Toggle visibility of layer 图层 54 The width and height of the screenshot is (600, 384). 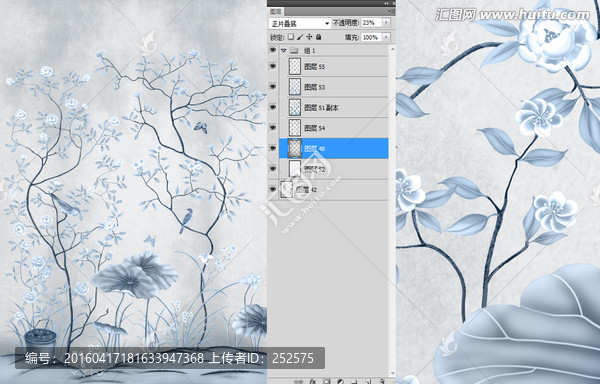coord(273,127)
